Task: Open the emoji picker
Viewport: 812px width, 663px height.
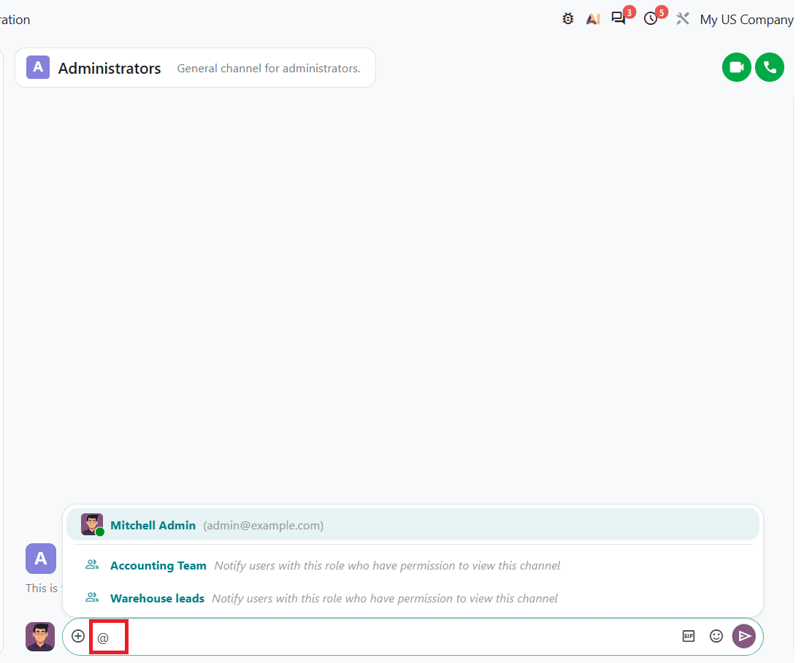Action: tap(716, 636)
